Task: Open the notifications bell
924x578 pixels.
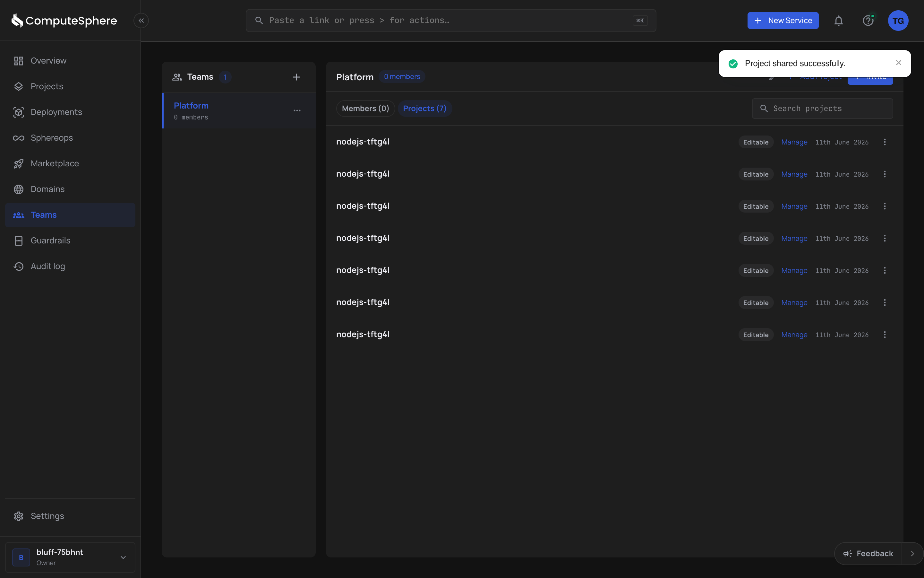Action: (838, 21)
